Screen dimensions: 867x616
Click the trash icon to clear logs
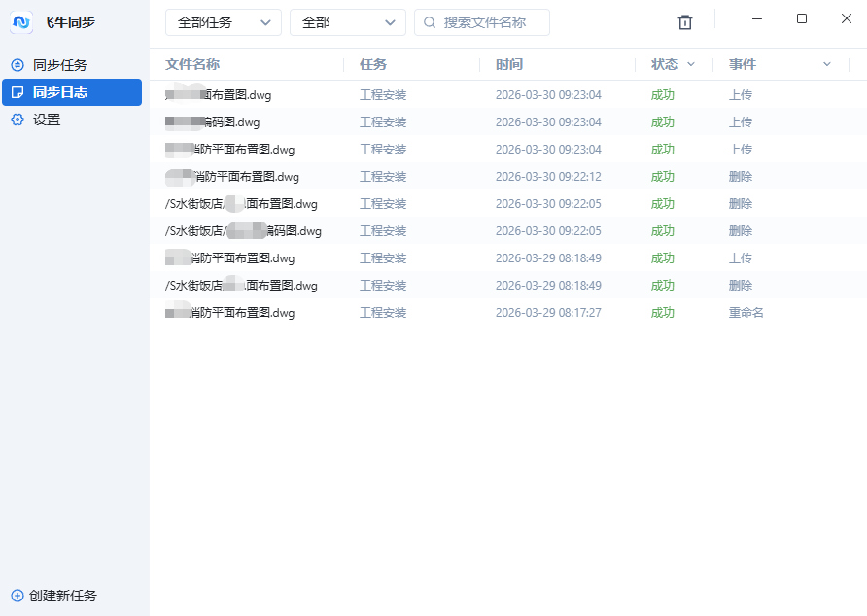[685, 22]
